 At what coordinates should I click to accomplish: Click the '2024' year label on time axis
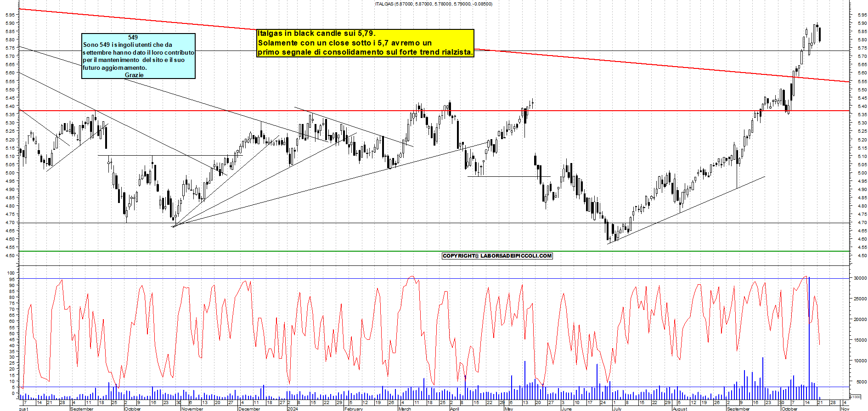tap(293, 409)
